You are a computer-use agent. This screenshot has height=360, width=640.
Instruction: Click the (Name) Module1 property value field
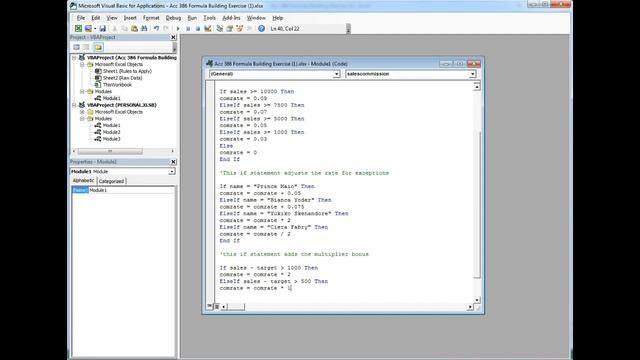[x=132, y=190]
